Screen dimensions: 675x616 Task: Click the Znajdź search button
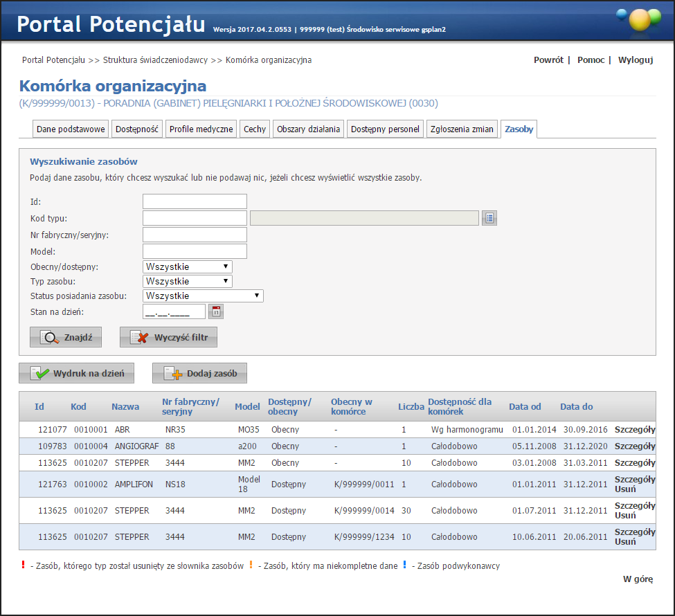click(66, 337)
